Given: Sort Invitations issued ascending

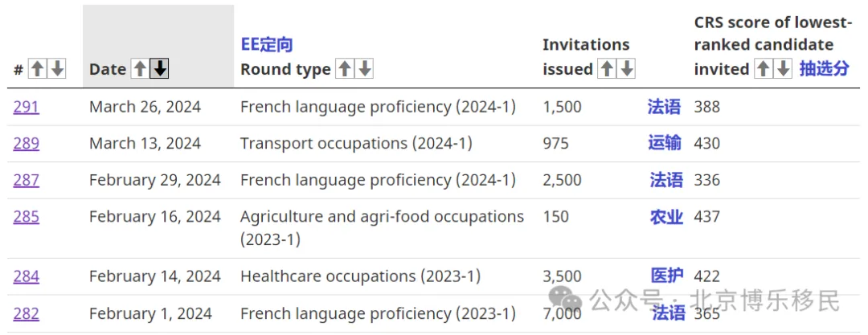Looking at the screenshot, I should [x=607, y=69].
